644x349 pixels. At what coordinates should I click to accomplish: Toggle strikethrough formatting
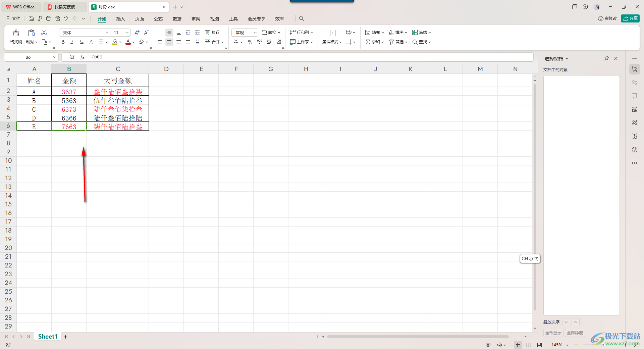[91, 42]
